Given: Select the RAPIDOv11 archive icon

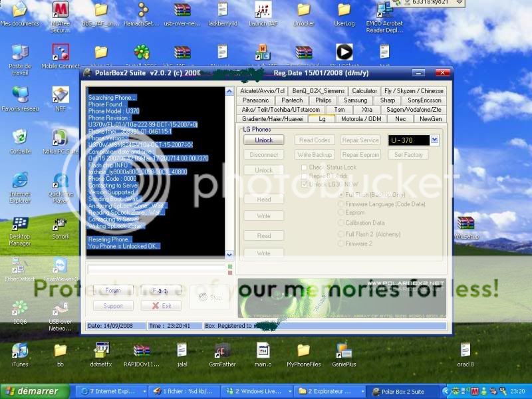Looking at the screenshot, I should coord(142,355).
